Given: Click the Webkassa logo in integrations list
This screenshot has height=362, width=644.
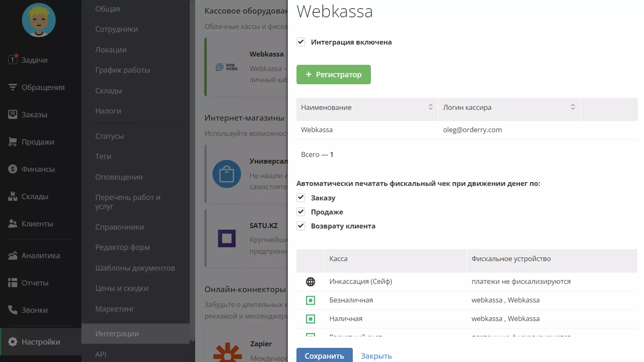Looking at the screenshot, I should pos(227,67).
